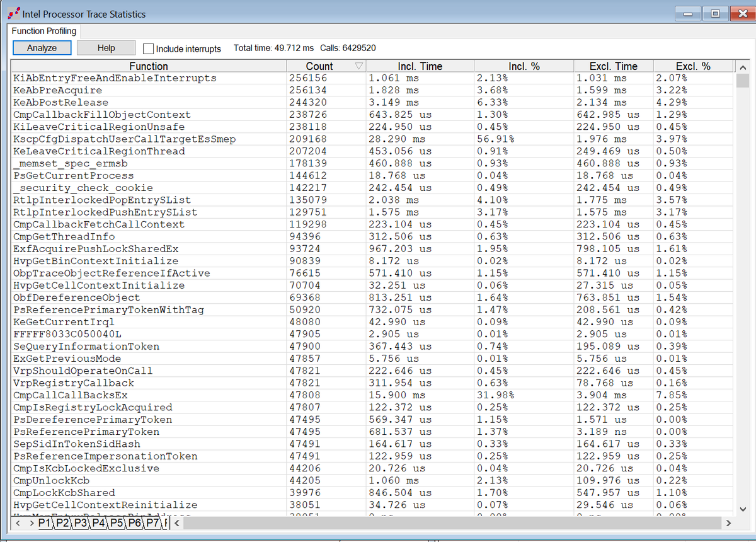Select the CmpCallCallBacksEx row
This screenshot has height=542, width=756.
373,395
